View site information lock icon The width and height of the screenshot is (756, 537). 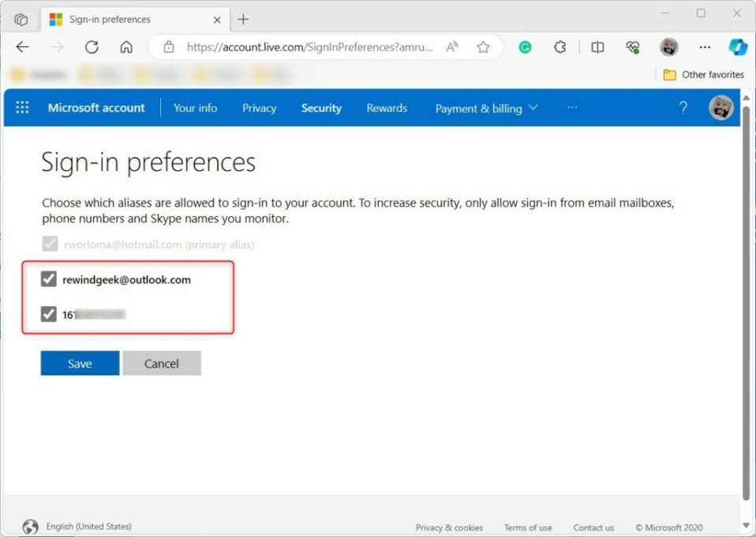168,47
